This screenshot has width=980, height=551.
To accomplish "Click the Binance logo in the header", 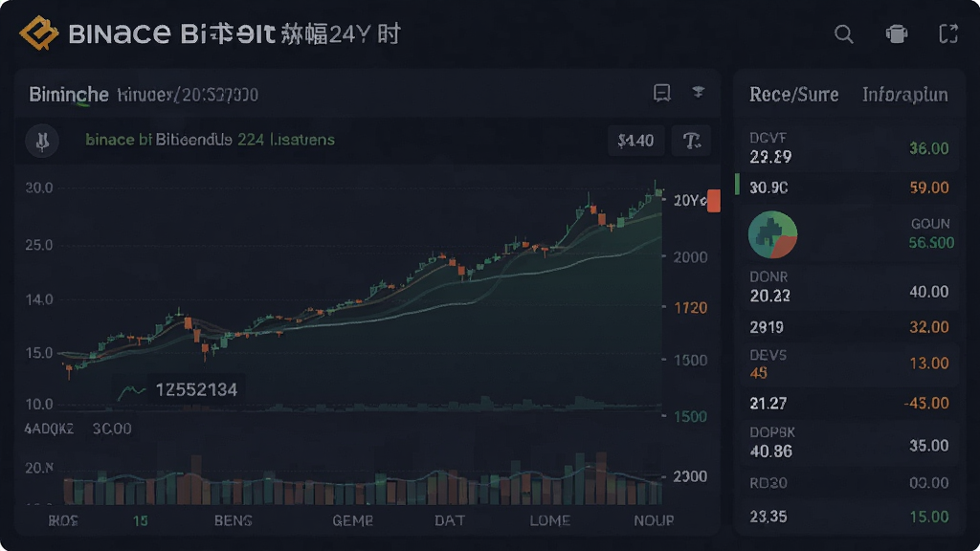I will point(38,33).
